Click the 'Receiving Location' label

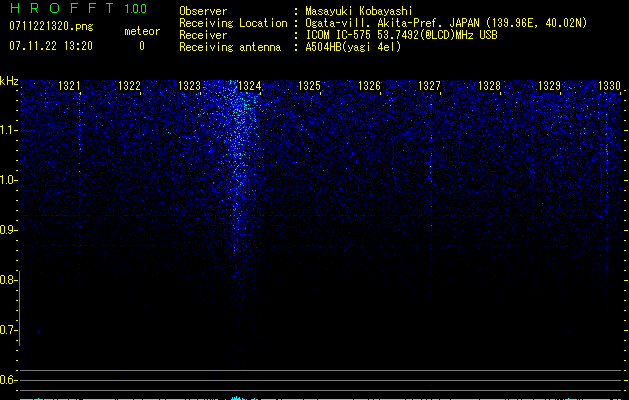coord(233,23)
